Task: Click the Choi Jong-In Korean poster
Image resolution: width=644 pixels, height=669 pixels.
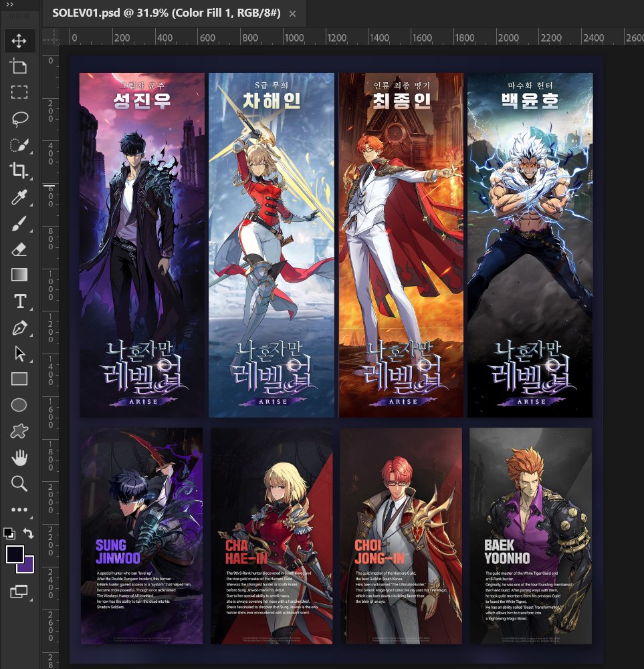Action: tap(401, 245)
